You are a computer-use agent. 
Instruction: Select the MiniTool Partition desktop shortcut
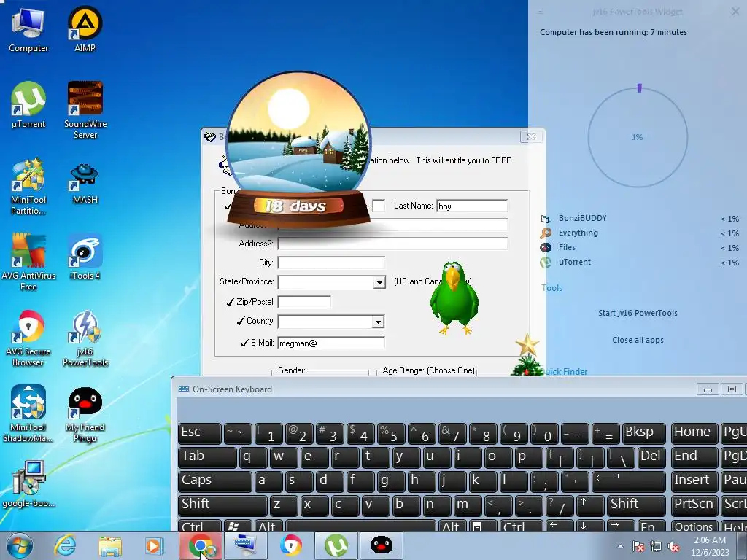point(28,187)
